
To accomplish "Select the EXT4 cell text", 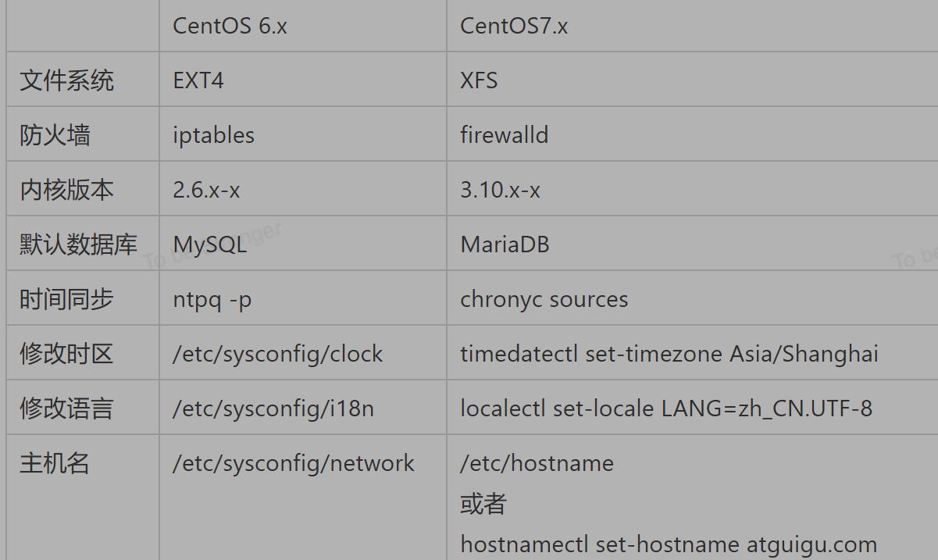I will coord(198,80).
